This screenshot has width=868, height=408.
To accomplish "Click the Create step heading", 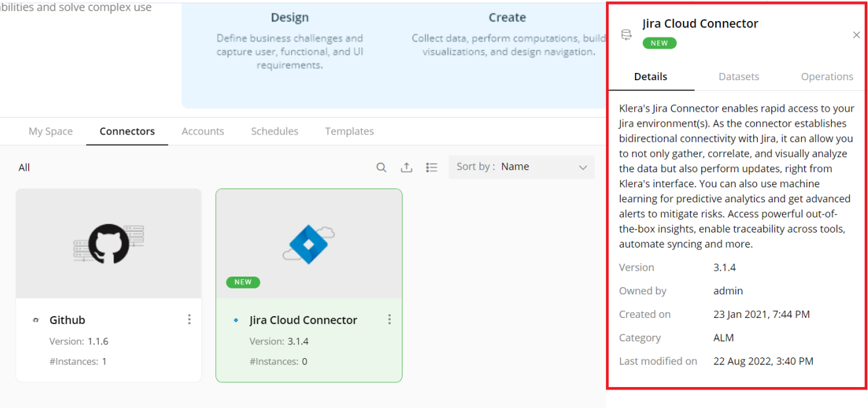I will 507,18.
